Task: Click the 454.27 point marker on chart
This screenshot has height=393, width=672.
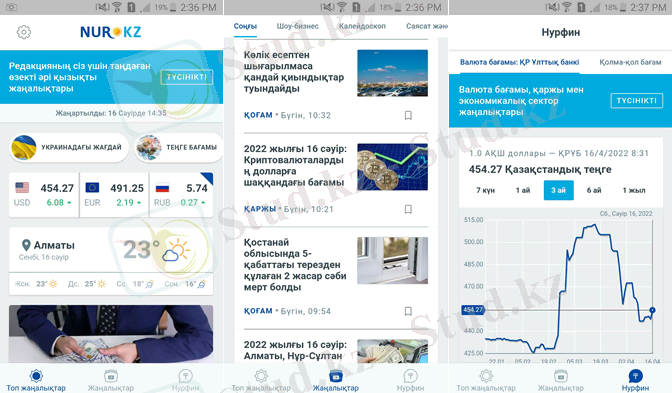Action: (x=652, y=310)
